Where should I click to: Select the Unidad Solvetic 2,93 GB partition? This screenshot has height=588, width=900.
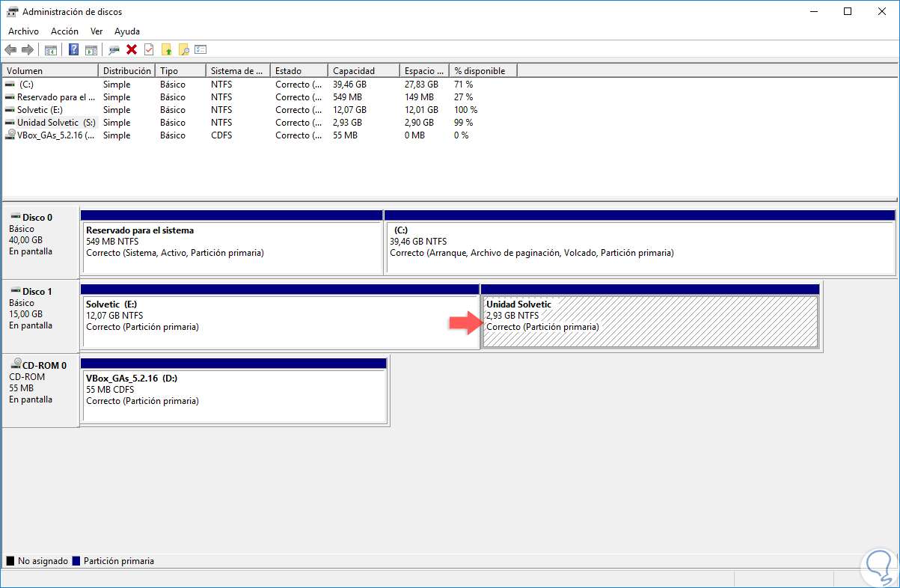coord(650,316)
